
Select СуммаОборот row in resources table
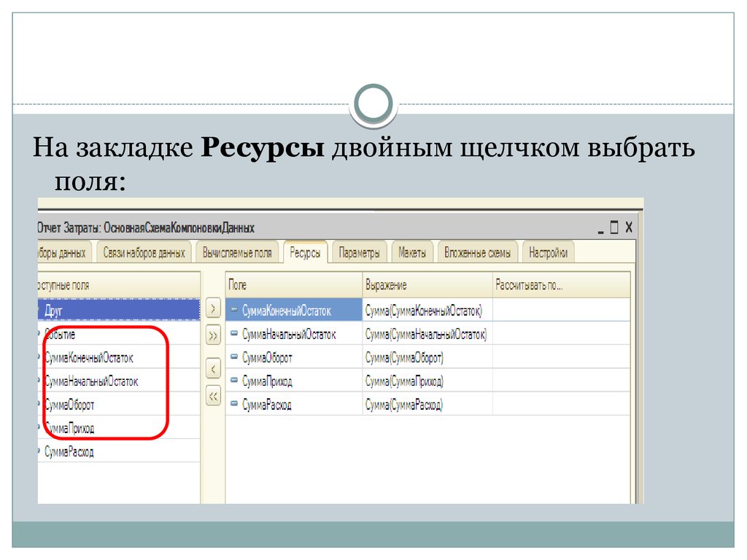[427, 357]
